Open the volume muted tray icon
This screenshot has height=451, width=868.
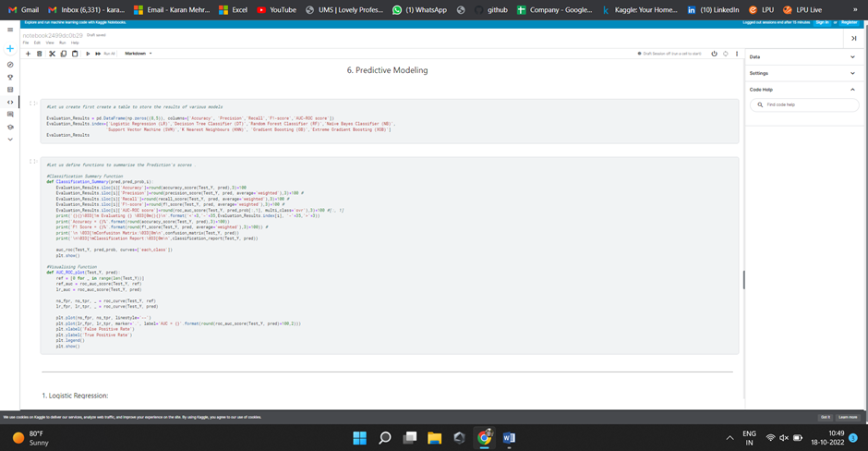point(784,438)
